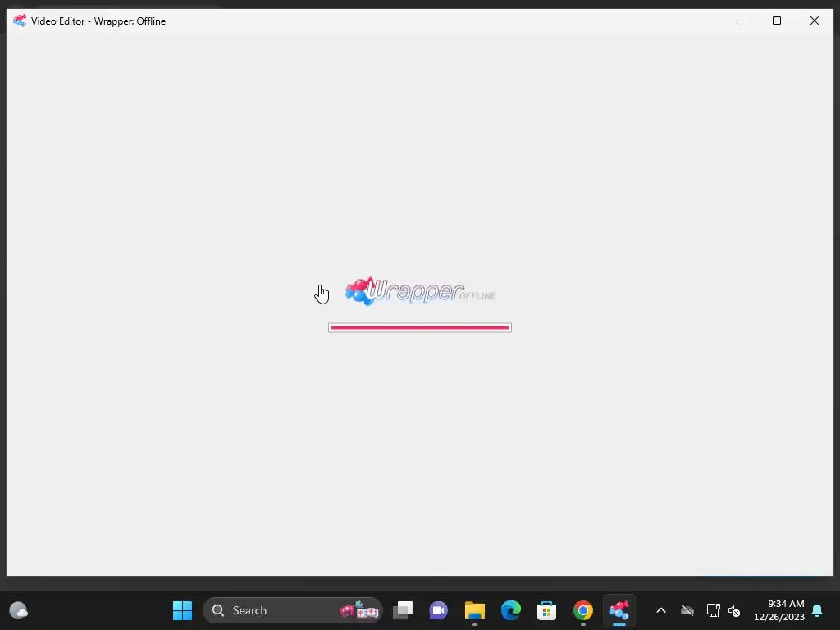Click the muted volume tray icon
Screen dimensions: 840x630
(x=734, y=610)
